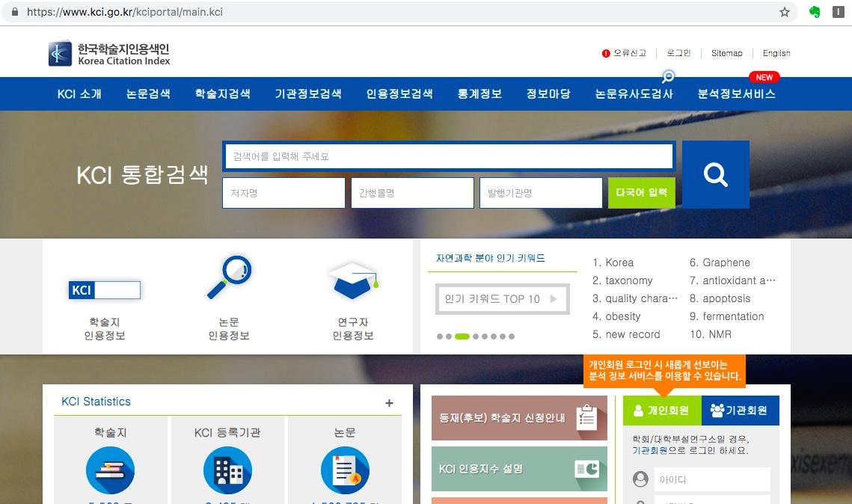Click the Evernote extension icon
The height and width of the screenshot is (504, 852).
pyautogui.click(x=815, y=12)
